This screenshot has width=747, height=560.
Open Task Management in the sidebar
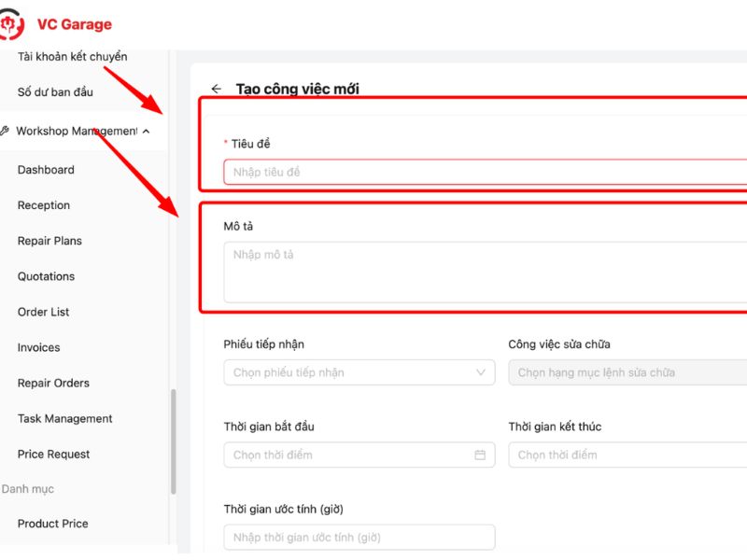tap(65, 419)
